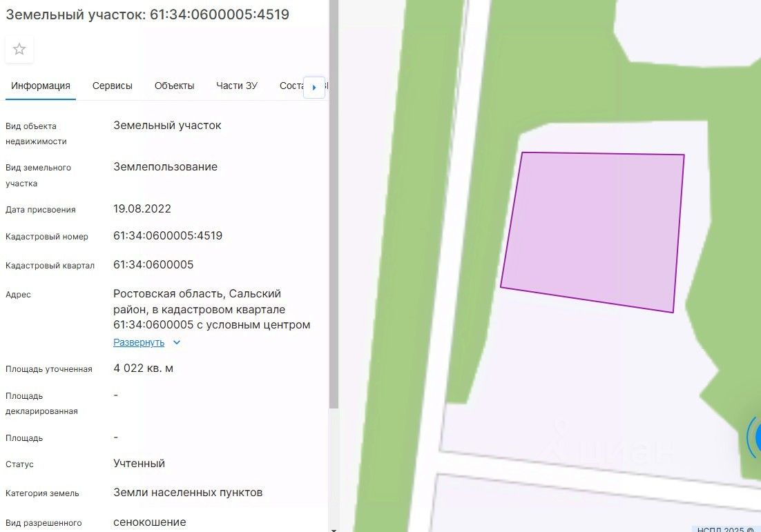
Task: Click the Развернуть link to expand address
Action: [x=139, y=342]
